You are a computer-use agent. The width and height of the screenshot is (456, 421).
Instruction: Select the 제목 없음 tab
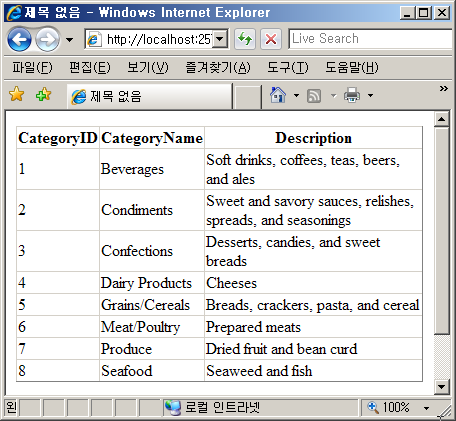(x=149, y=96)
